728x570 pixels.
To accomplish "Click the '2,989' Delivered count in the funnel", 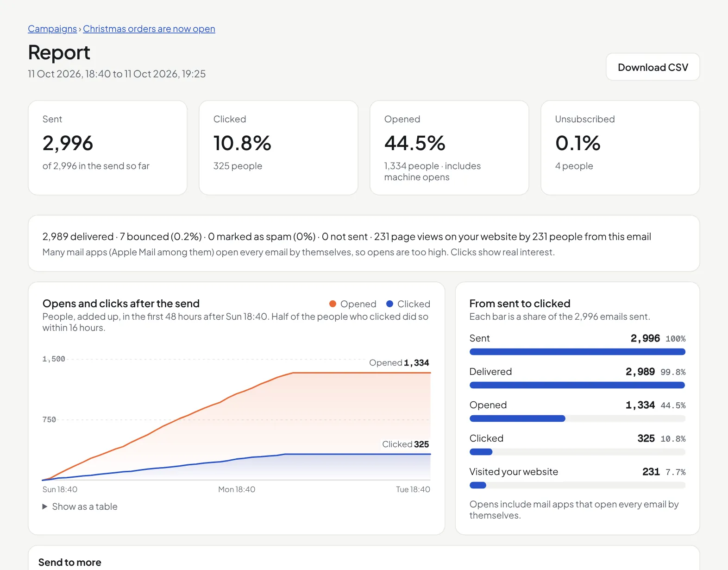I will point(640,372).
